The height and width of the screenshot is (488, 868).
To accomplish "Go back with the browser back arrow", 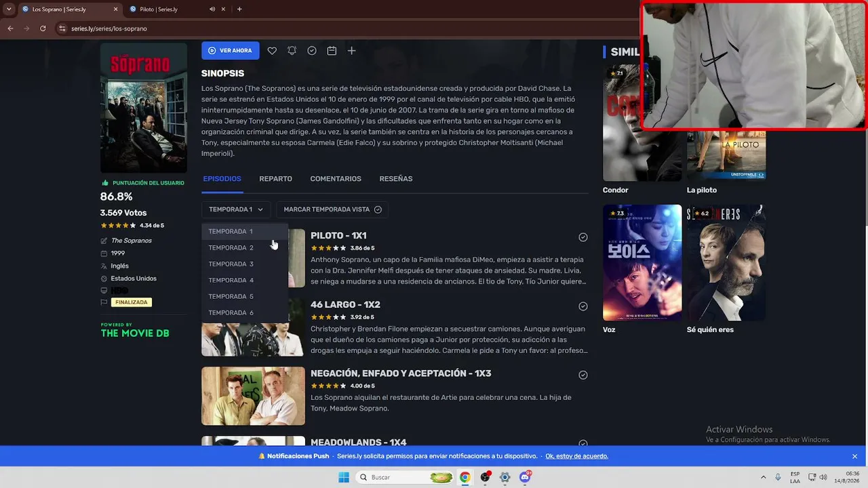I will [x=10, y=28].
